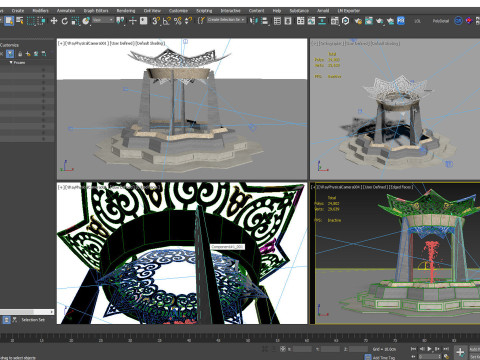Screen dimensions: 480x360
Task: Click large Set Keys plus button
Action: point(460,352)
